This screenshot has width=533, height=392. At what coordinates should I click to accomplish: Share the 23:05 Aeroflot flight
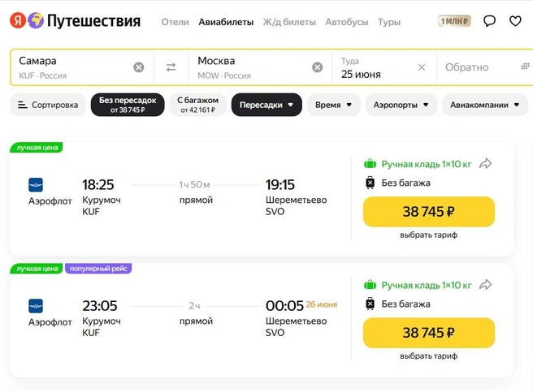click(486, 285)
